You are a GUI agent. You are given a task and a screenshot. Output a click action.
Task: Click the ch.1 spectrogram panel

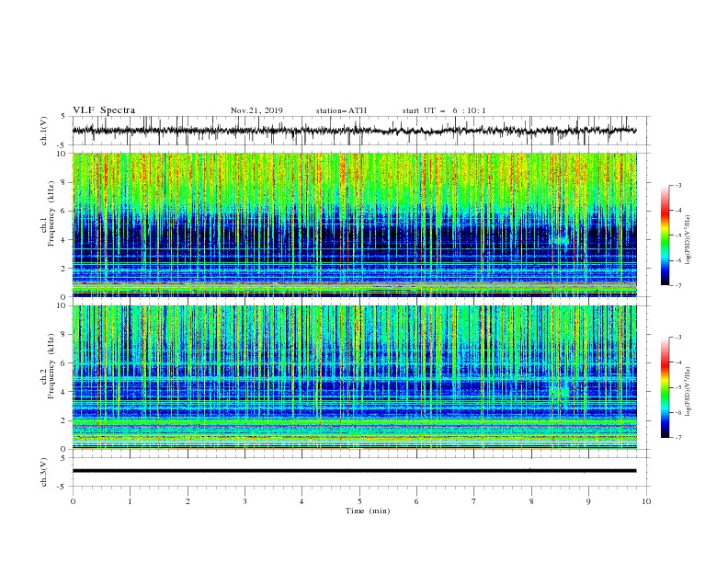point(354,224)
